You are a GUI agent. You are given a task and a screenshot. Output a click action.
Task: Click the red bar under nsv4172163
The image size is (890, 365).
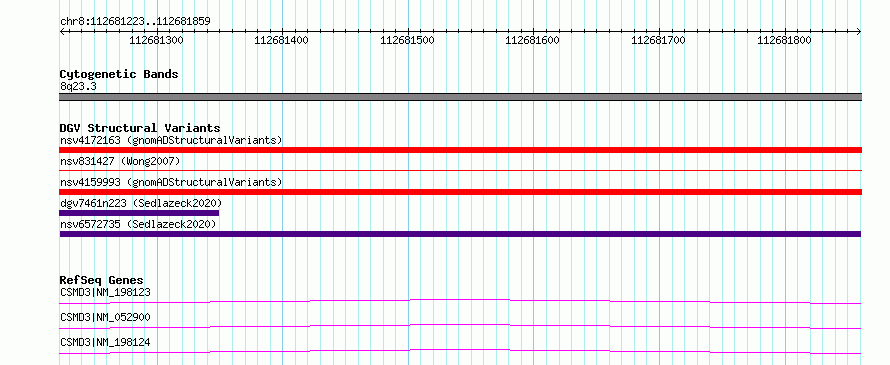tap(461, 150)
